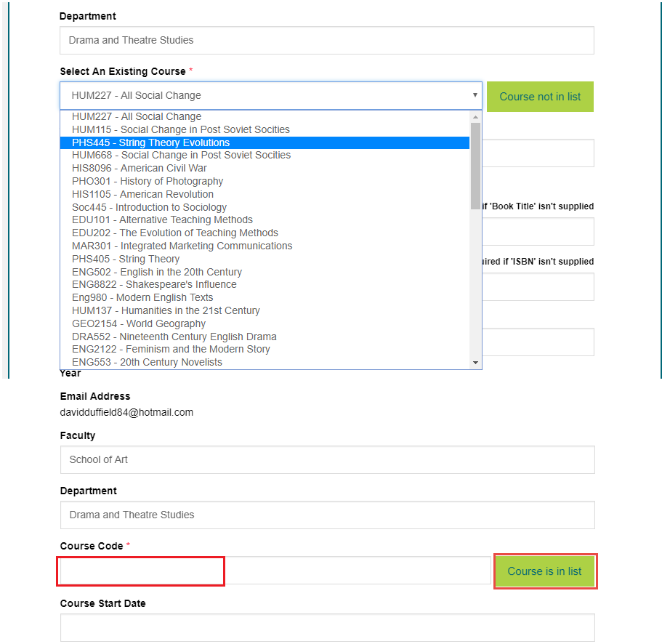
Task: Click into the Course Start Date field
Action: tap(327, 627)
